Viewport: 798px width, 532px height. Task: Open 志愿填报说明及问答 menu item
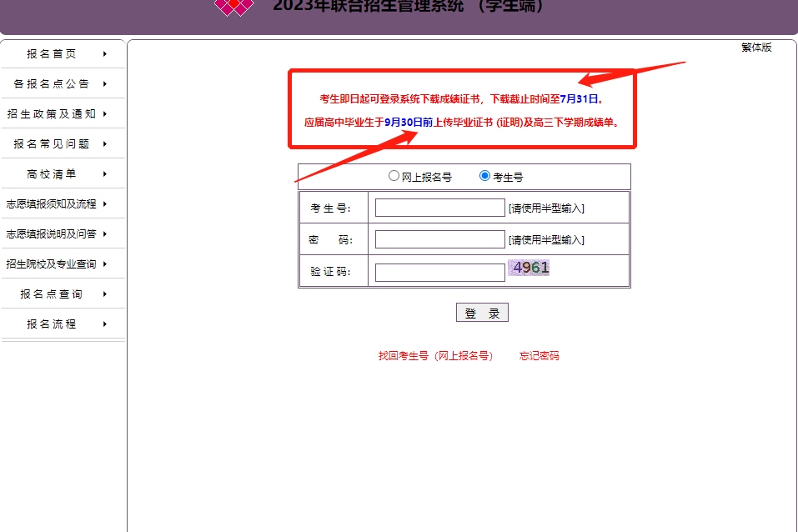click(52, 234)
